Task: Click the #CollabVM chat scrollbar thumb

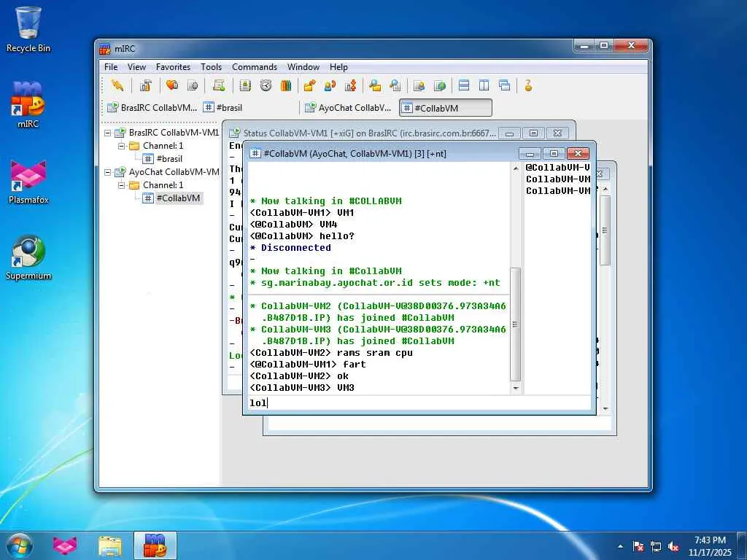Action: (516, 324)
